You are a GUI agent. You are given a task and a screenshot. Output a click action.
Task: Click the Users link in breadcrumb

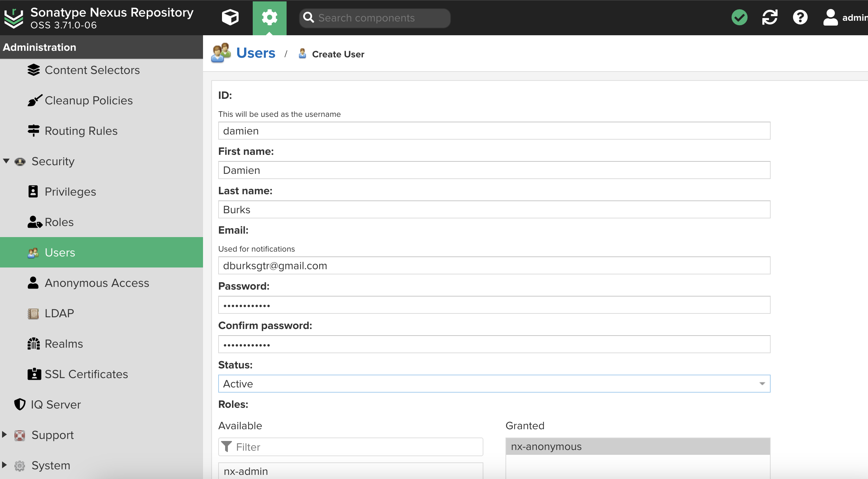pyautogui.click(x=256, y=54)
